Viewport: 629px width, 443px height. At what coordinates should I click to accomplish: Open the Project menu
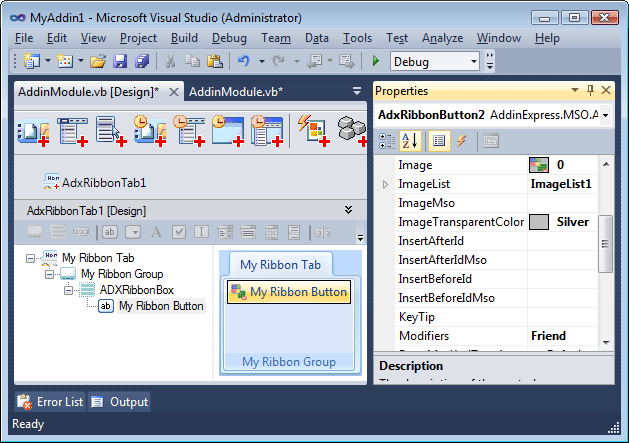point(138,38)
